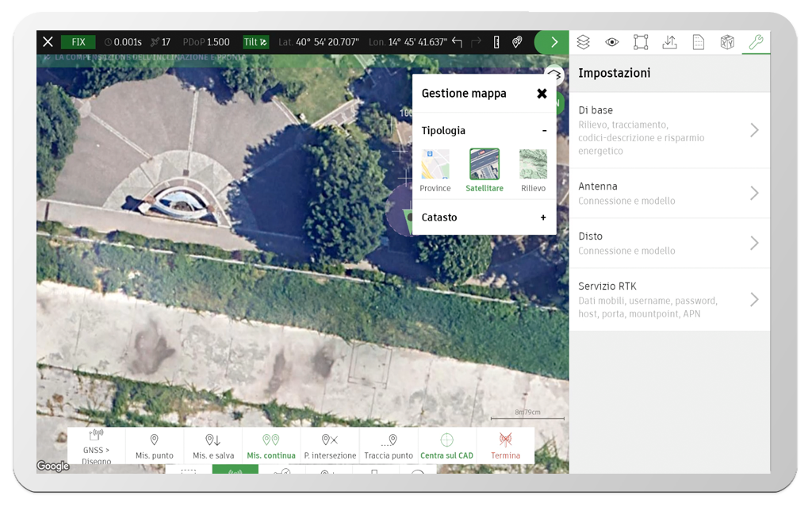Open the visibility eye panel

pyautogui.click(x=612, y=41)
